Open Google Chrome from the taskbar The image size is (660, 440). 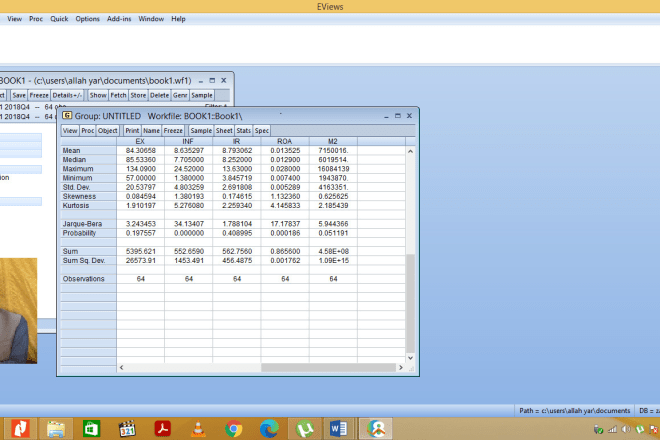pyautogui.click(x=234, y=429)
